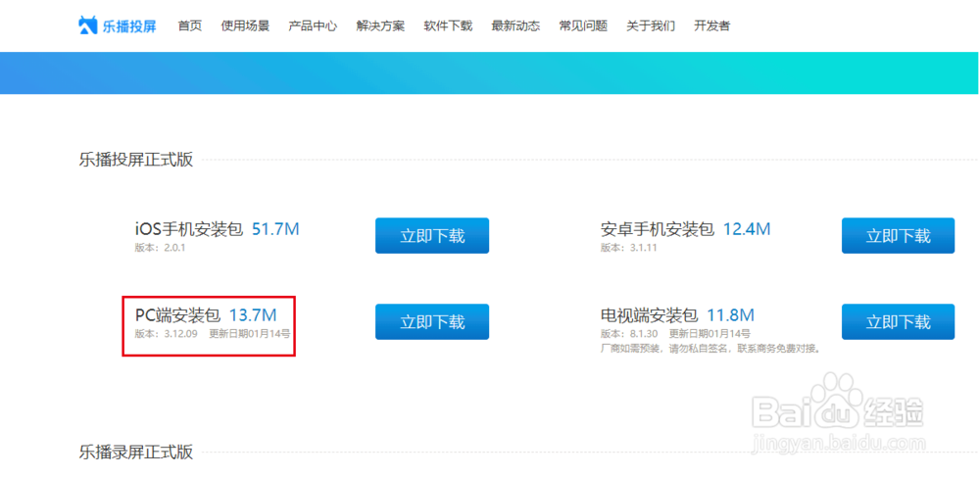Click the 乐播投屏 logo
This screenshot has height=477, width=980.
pos(117,25)
